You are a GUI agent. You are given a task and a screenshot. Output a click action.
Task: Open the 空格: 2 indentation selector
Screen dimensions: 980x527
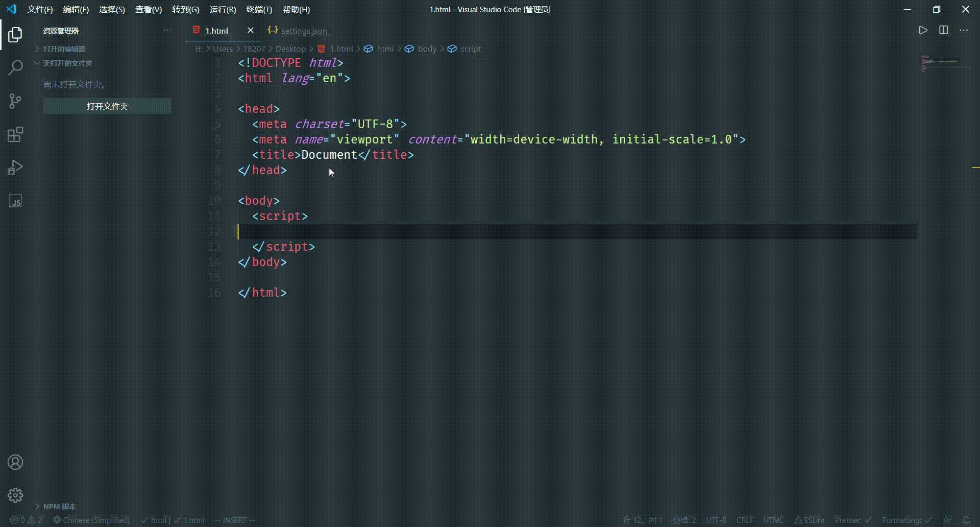(684, 520)
